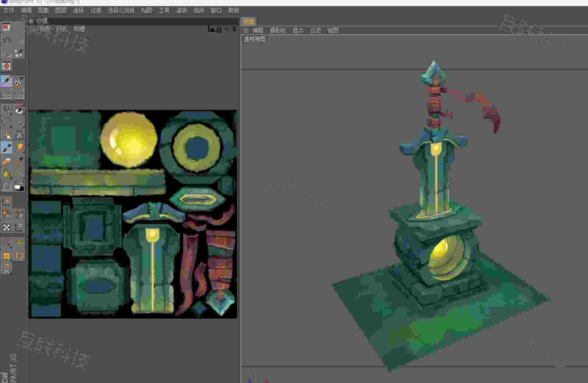Open the 显示 menu in 3D view
This screenshot has height=383, width=588.
298,30
